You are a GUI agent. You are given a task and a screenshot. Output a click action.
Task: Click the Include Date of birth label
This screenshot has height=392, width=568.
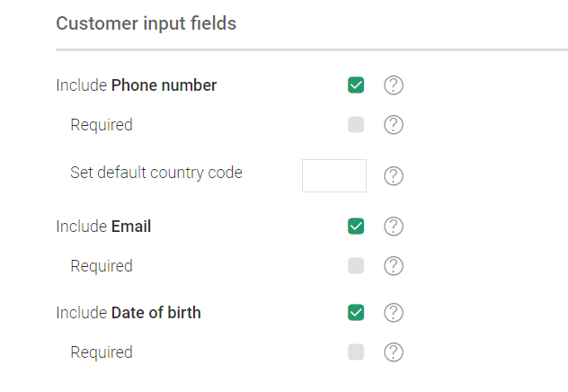coord(129,313)
